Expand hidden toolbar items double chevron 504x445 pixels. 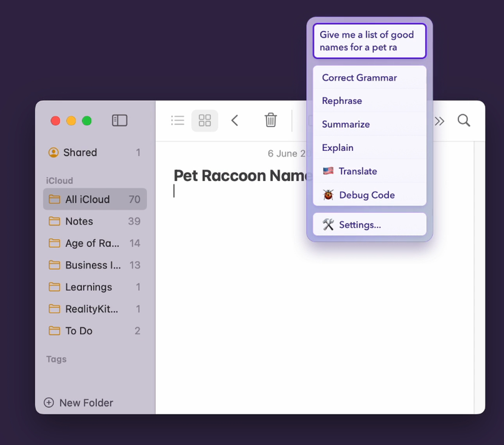(x=439, y=121)
